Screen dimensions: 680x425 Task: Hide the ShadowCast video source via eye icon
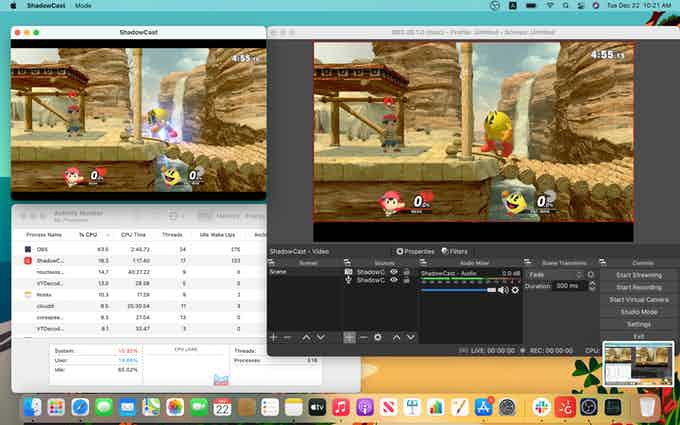click(x=394, y=272)
